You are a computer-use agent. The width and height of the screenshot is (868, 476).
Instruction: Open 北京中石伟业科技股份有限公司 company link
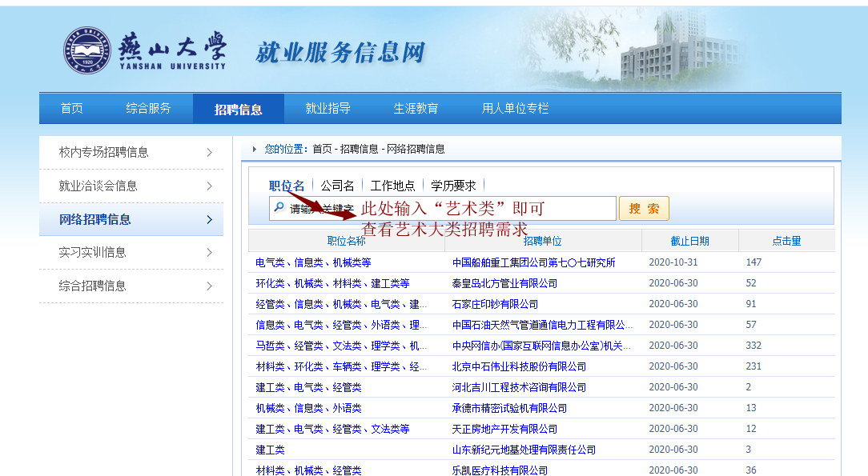[519, 366]
